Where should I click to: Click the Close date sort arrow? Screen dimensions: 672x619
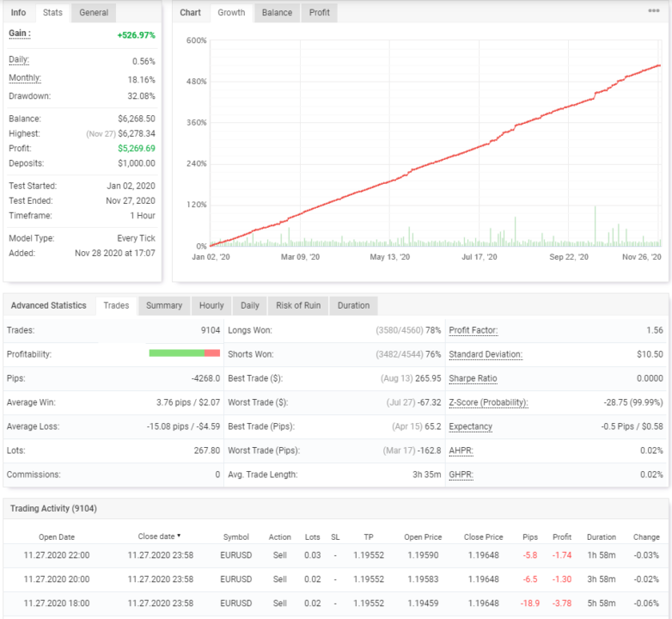coord(179,536)
